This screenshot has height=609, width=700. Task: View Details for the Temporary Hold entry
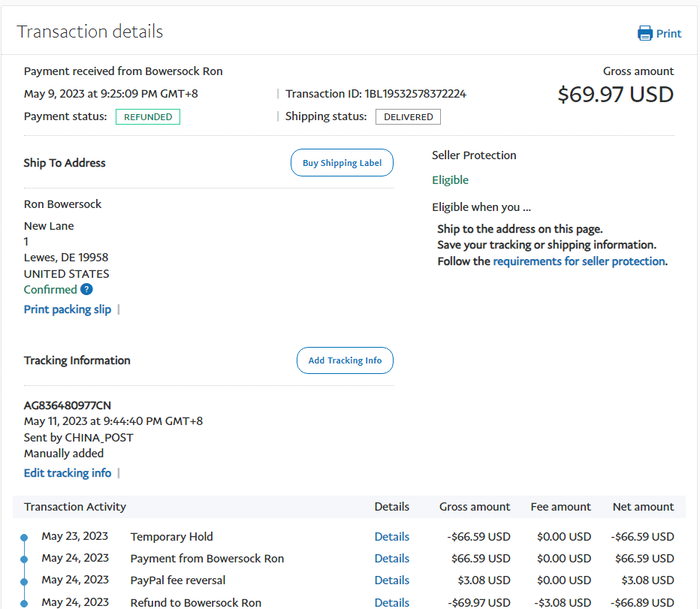(391, 537)
